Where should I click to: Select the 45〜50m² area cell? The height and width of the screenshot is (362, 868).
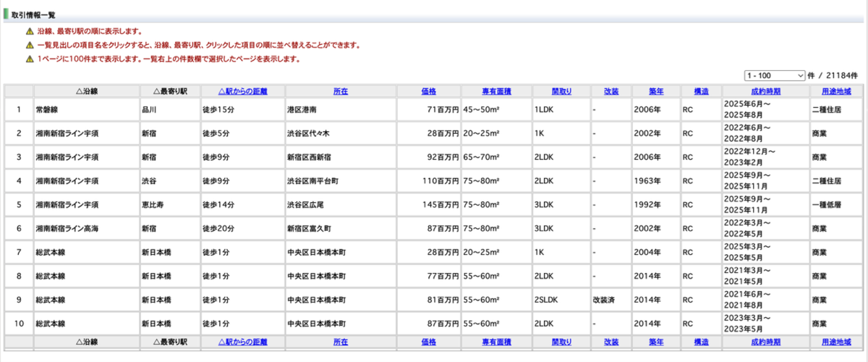pos(496,110)
